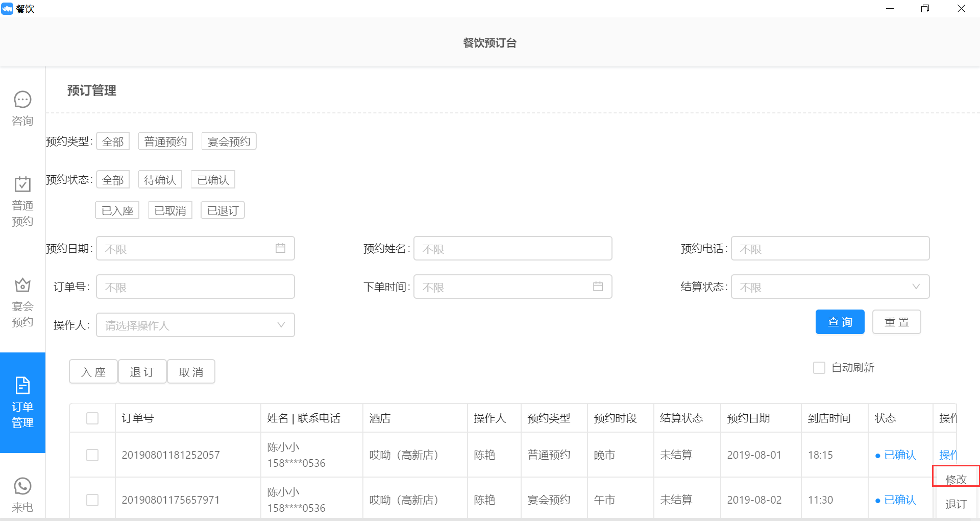Click the 操作人 column header
Viewport: 980px width, 521px height.
(x=489, y=418)
